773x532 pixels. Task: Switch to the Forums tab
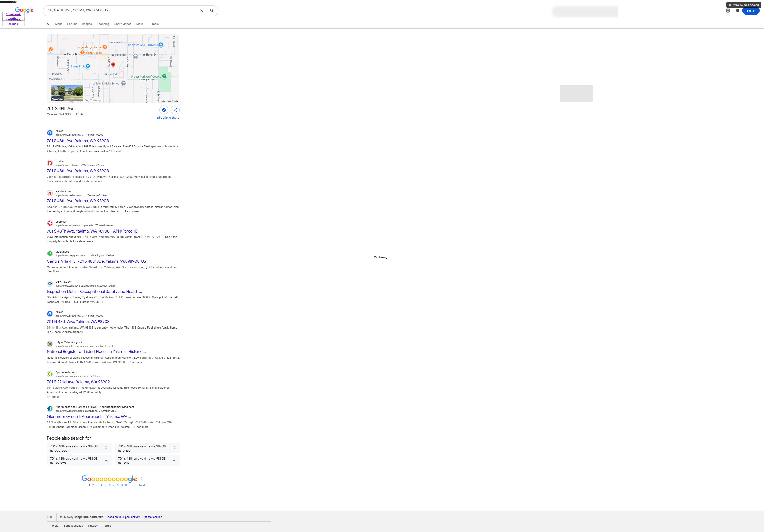[x=72, y=24]
